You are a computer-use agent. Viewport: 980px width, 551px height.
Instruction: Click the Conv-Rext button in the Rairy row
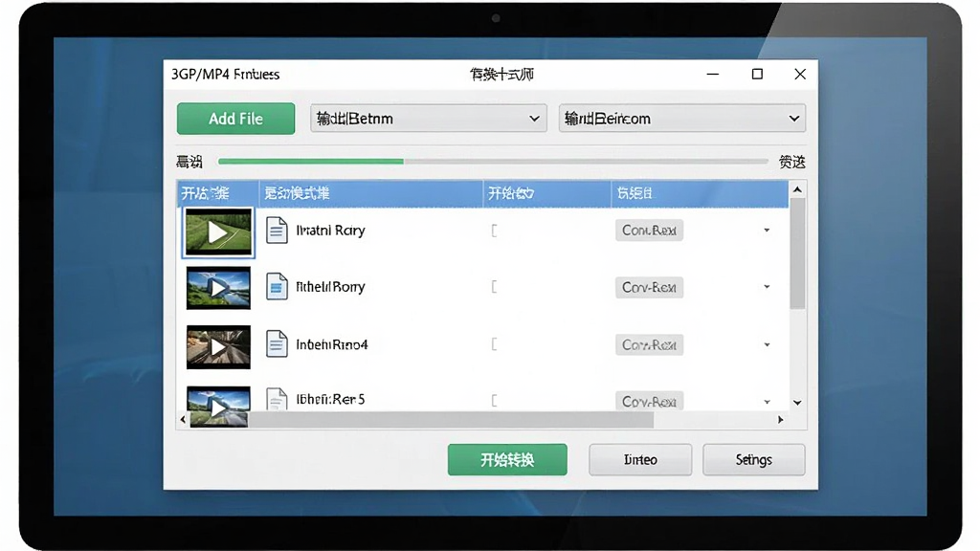[x=649, y=231]
